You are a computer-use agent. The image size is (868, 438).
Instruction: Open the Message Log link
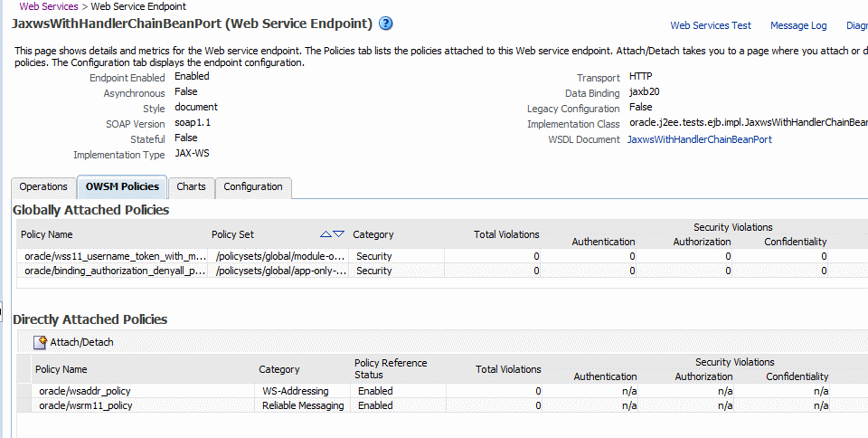click(797, 25)
